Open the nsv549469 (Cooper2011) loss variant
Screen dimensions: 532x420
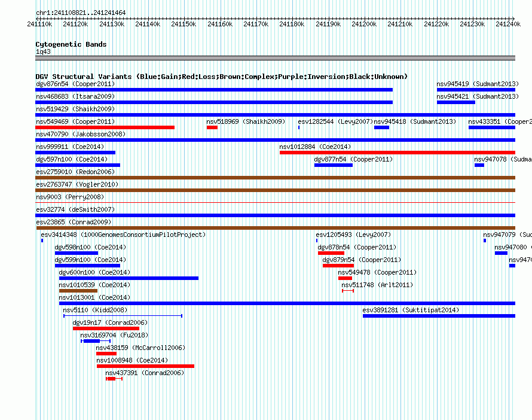105,127
